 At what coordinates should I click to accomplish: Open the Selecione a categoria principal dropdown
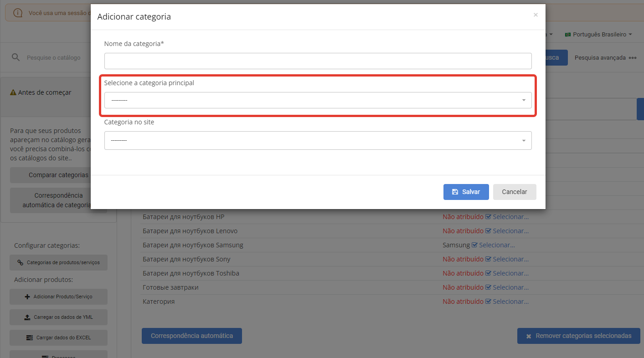pyautogui.click(x=318, y=100)
